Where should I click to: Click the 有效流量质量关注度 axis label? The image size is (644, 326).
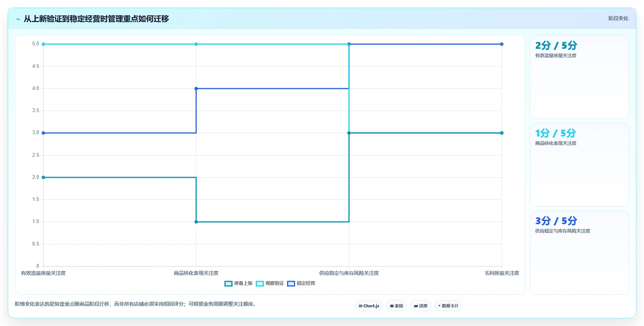[43, 273]
